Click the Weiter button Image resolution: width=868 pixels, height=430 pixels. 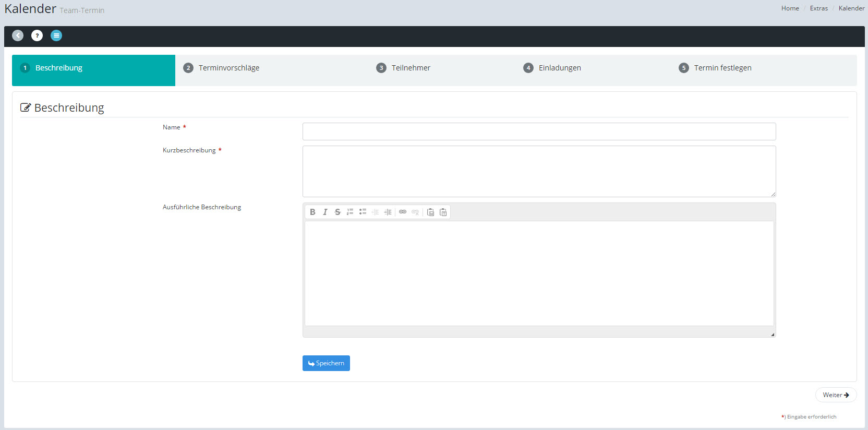coord(836,395)
